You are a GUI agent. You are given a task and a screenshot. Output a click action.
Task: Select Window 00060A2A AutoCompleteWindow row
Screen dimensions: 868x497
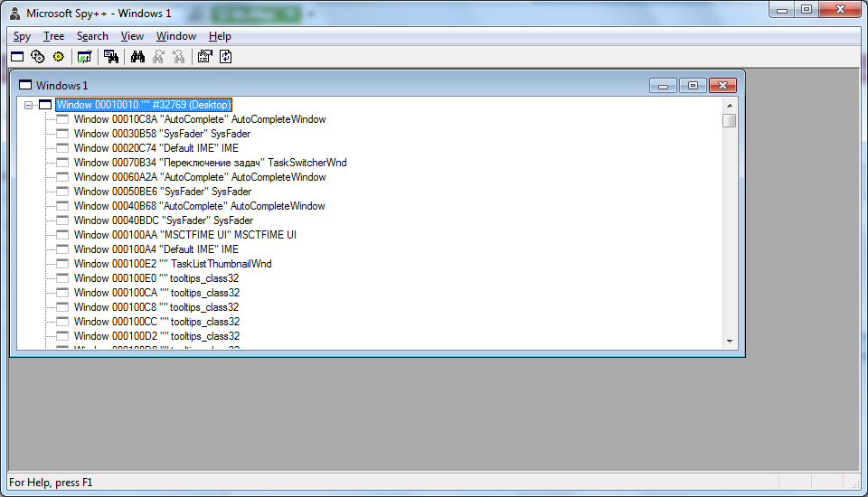[x=200, y=176]
